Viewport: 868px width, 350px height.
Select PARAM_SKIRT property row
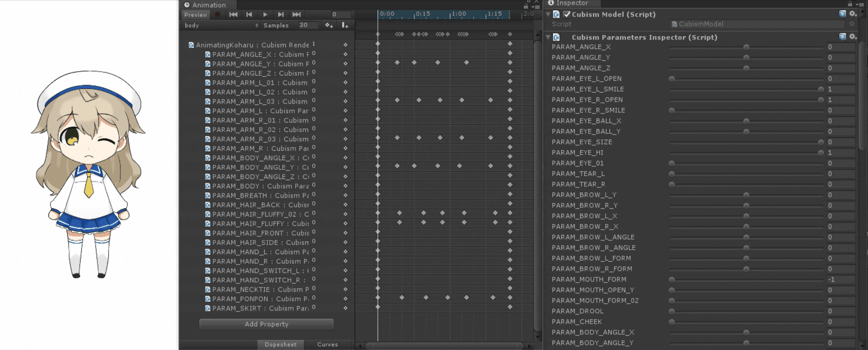(267, 308)
